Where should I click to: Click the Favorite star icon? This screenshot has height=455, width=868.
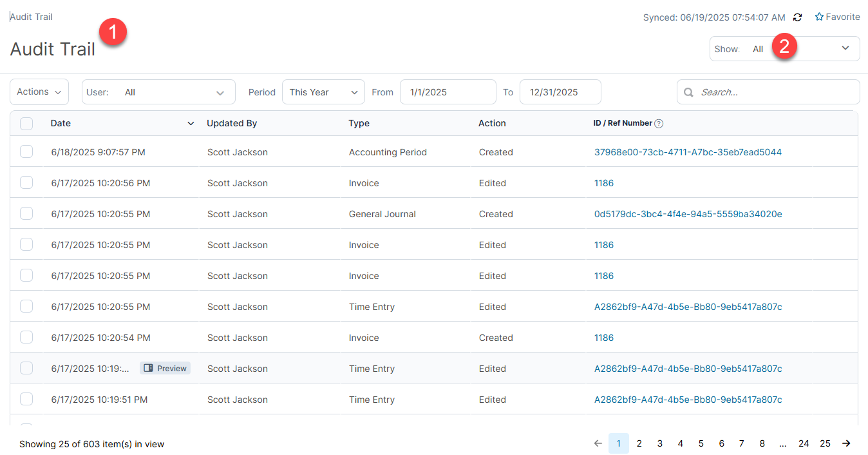[x=818, y=17]
